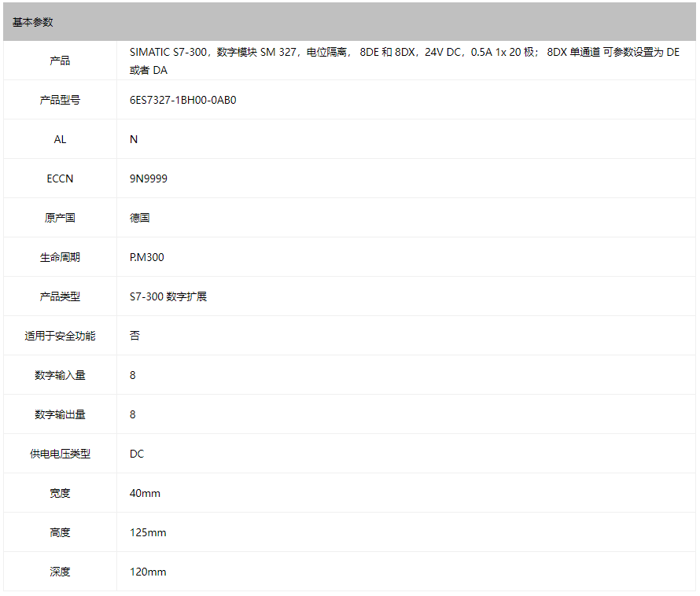Select the 产品类型 label cell

coord(60,296)
